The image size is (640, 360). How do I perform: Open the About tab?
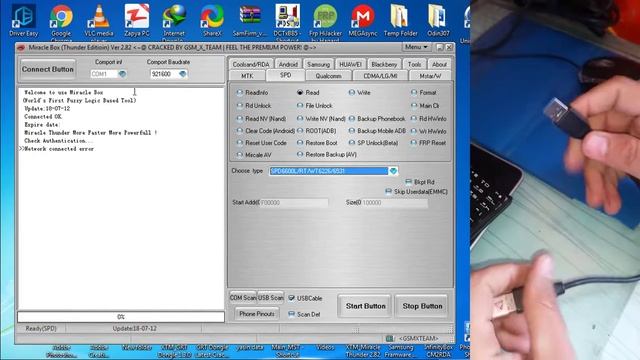pos(439,64)
